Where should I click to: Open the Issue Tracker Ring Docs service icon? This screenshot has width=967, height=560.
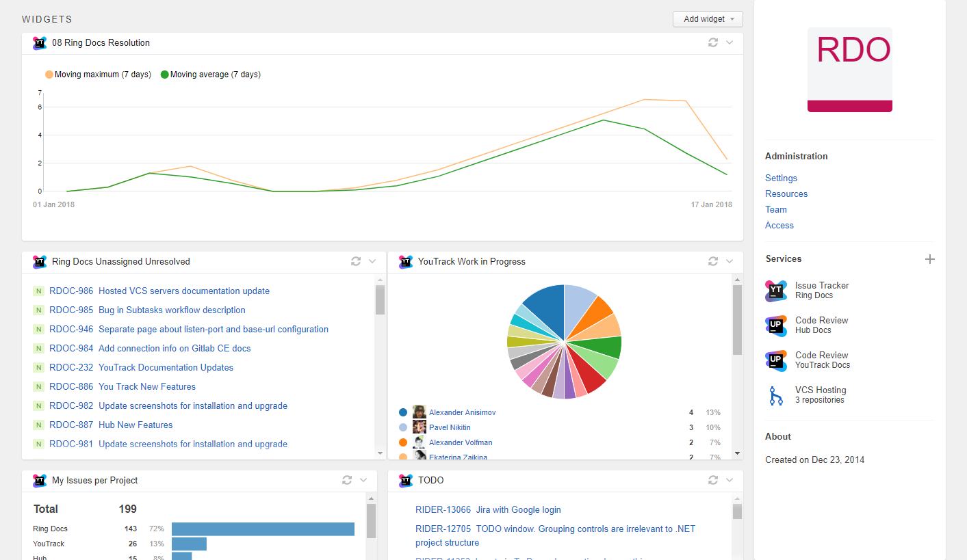click(776, 291)
